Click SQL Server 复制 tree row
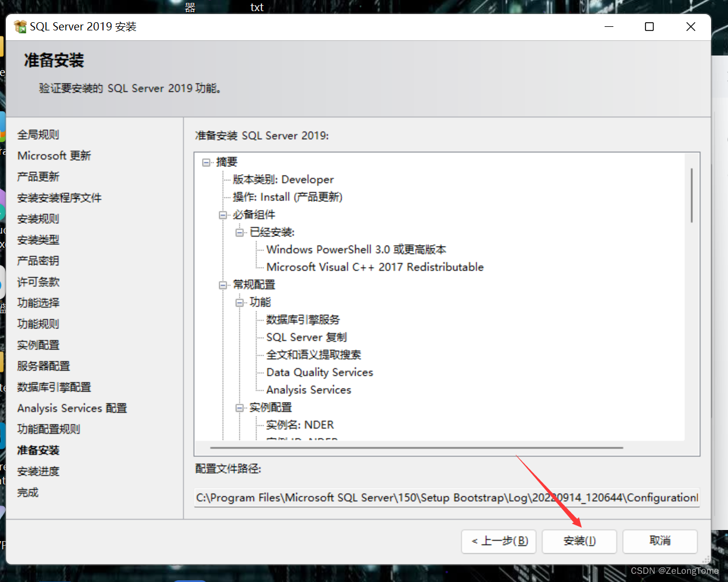Image resolution: width=728 pixels, height=582 pixels. coord(306,337)
